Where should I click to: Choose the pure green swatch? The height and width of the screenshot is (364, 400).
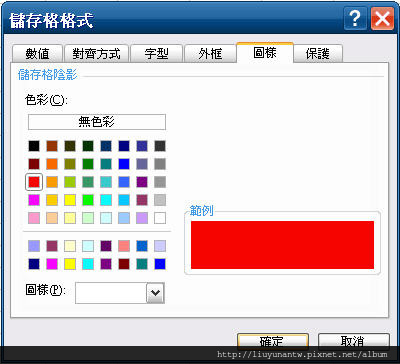[88, 164]
